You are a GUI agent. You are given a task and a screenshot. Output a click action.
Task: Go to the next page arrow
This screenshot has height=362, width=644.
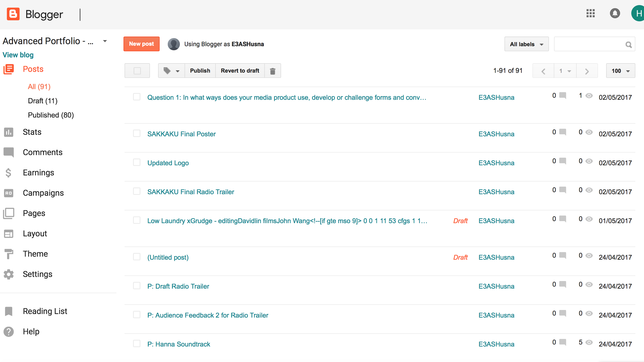point(587,71)
